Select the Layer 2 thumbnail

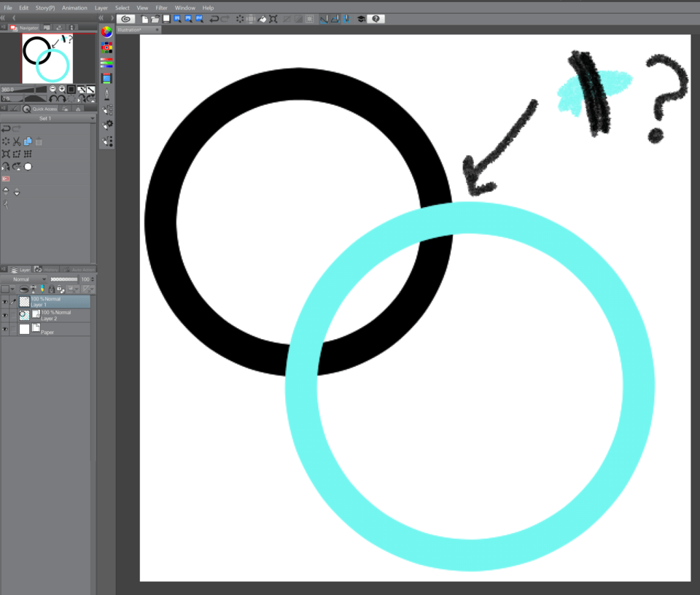pos(25,315)
